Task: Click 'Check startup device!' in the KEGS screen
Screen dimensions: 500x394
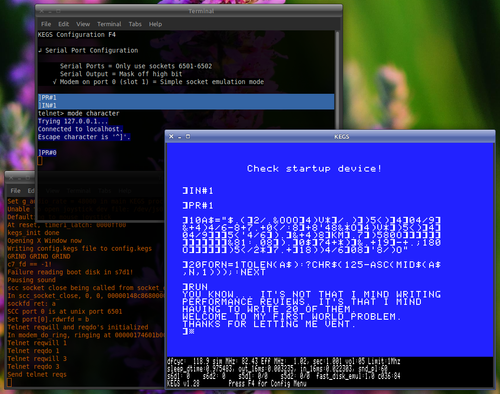Action: (314, 169)
